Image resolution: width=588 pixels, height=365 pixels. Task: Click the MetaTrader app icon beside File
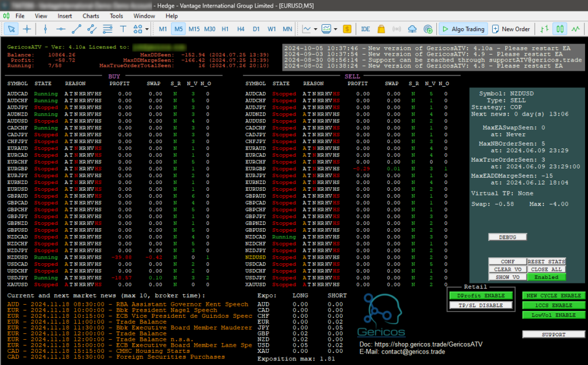click(6, 16)
